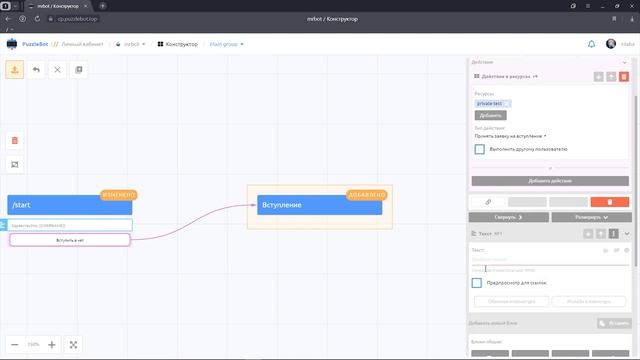Click the dark menu icon for Text block
This screenshot has width=640, height=360.
[613, 234]
